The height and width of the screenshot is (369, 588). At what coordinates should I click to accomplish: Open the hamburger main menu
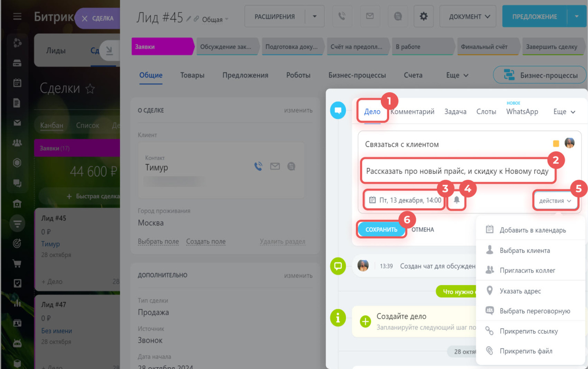(x=17, y=17)
